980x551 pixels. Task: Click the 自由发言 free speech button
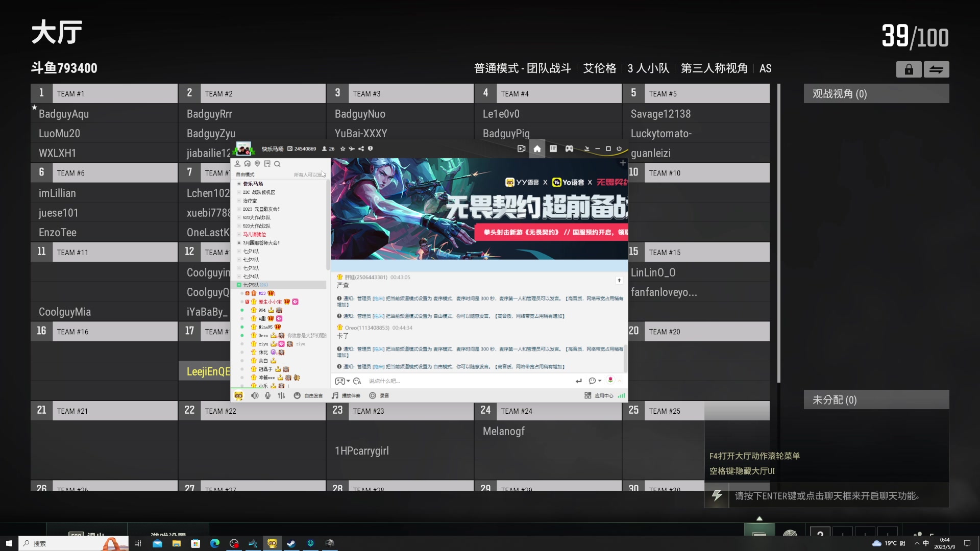[x=308, y=395]
